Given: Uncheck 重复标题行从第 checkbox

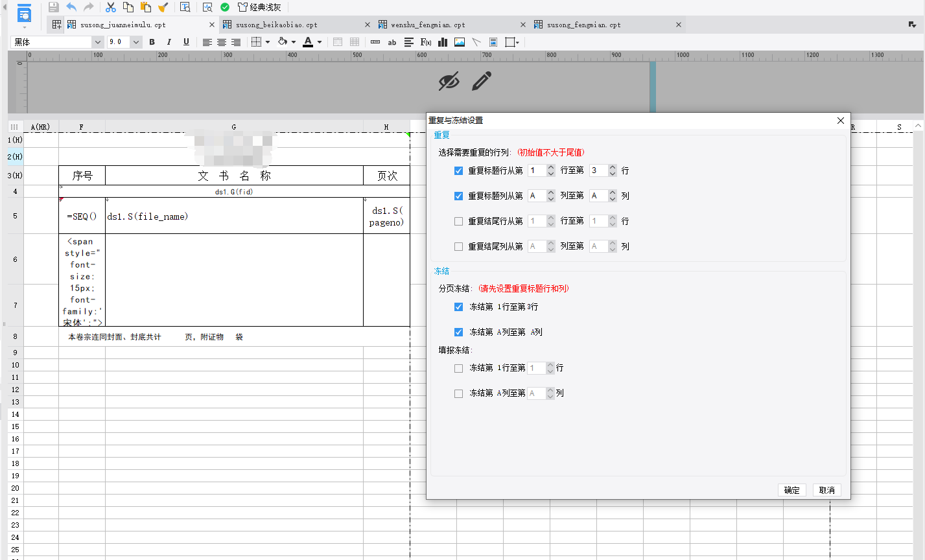Looking at the screenshot, I should point(459,171).
